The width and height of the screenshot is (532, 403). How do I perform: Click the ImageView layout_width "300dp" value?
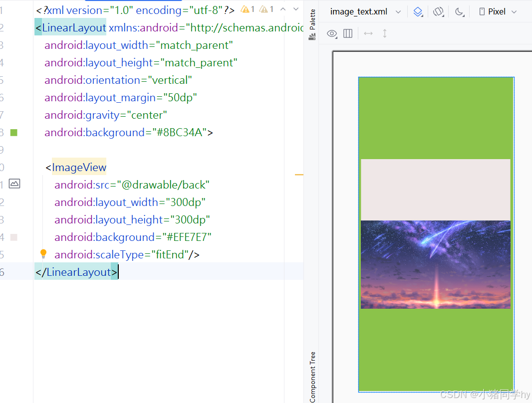coord(186,202)
